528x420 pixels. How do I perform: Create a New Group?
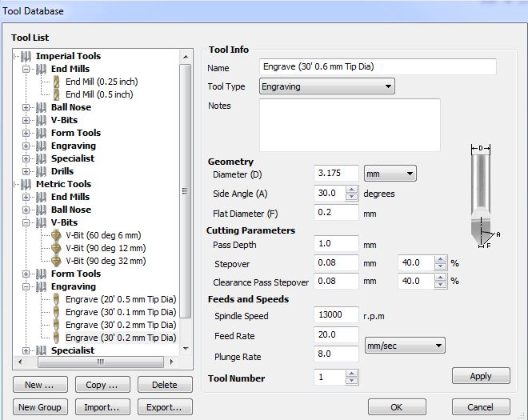40,407
